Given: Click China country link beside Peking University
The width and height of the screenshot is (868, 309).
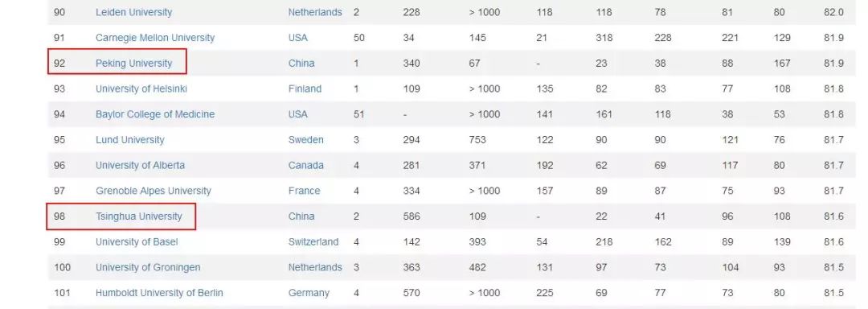Looking at the screenshot, I should click(301, 63).
